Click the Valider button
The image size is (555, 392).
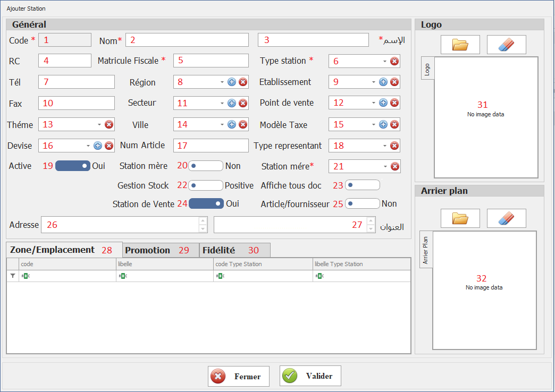point(310,376)
